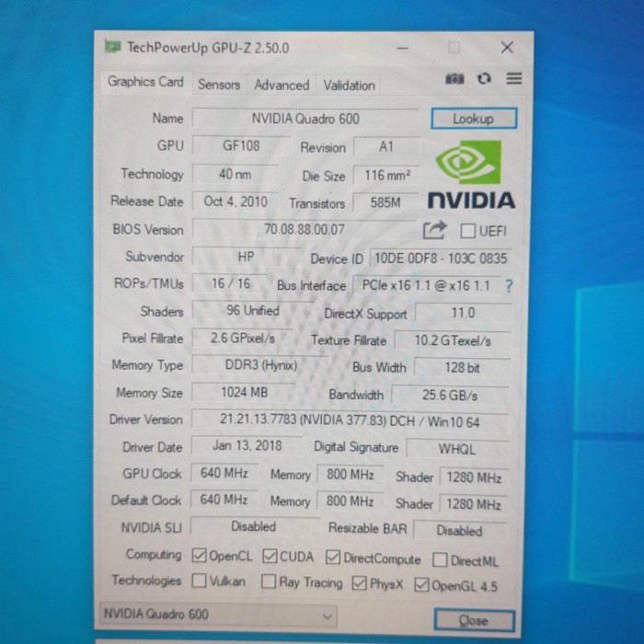This screenshot has height=644, width=644.
Task: Minimize the GPU-Z window
Action: click(403, 48)
